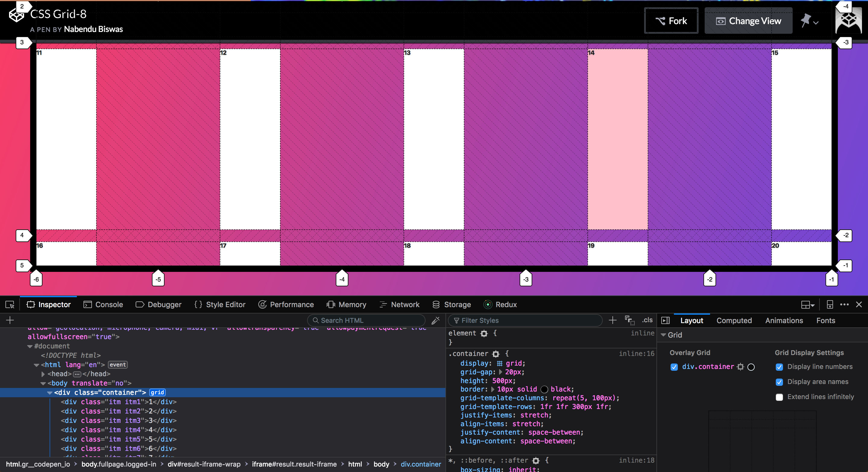
Task: Open the Performance tab
Action: tap(286, 304)
